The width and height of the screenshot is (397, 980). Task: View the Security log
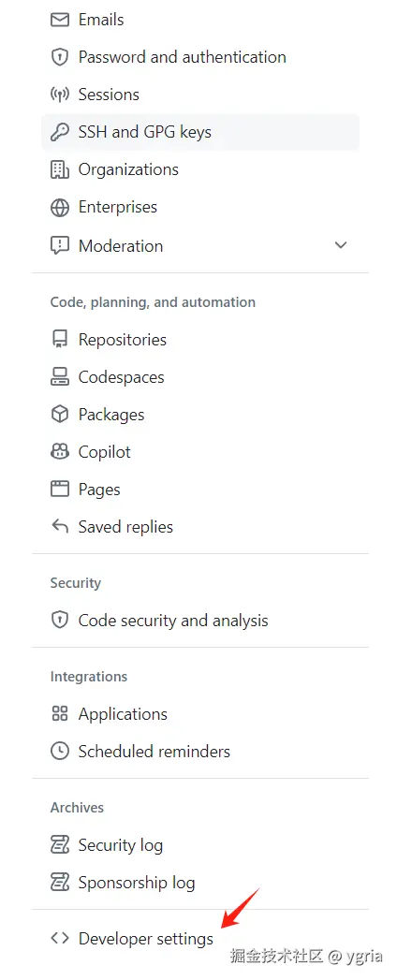pyautogui.click(x=200, y=845)
